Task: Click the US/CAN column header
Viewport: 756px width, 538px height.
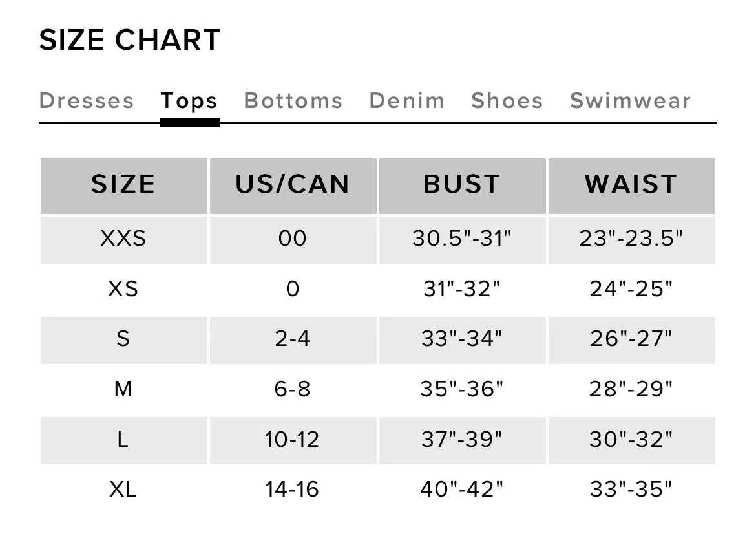Action: tap(293, 186)
